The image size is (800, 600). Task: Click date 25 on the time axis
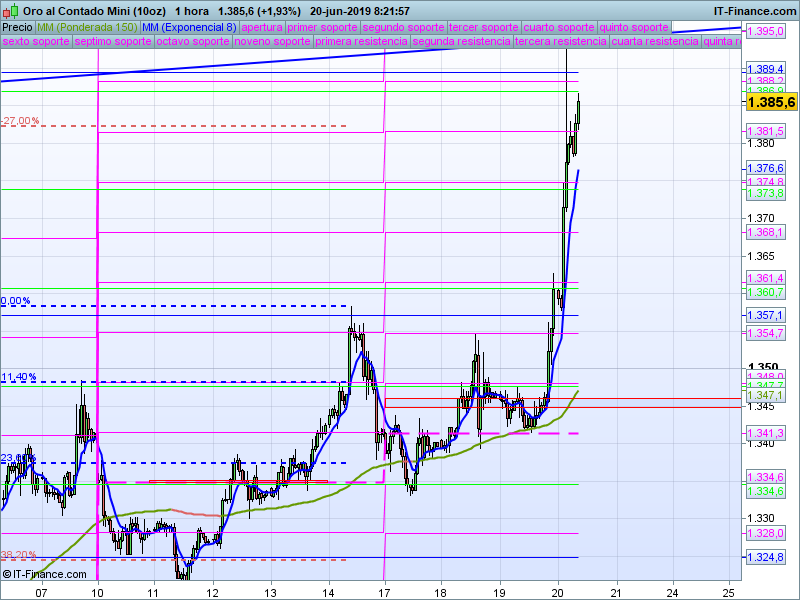(x=730, y=593)
